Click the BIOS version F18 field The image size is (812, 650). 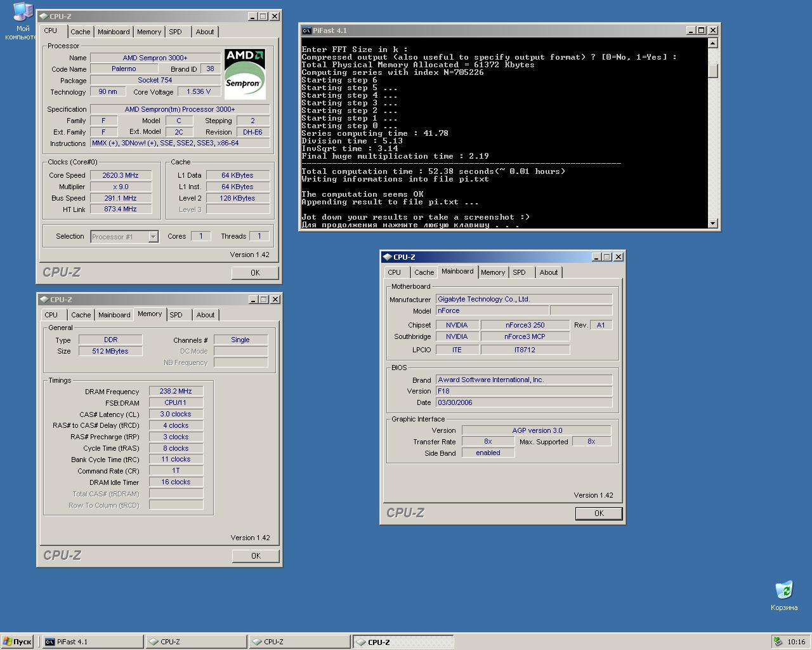(x=524, y=391)
